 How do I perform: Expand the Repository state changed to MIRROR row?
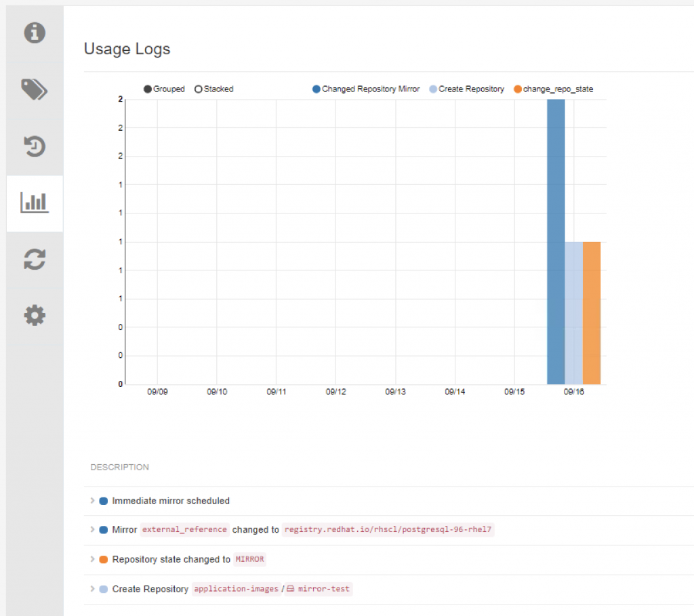92,559
